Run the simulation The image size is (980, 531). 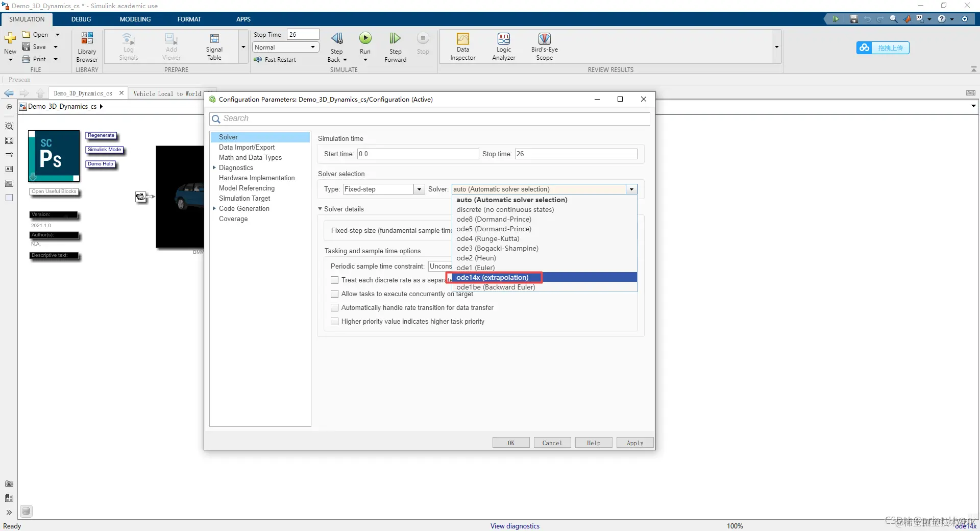(x=365, y=38)
